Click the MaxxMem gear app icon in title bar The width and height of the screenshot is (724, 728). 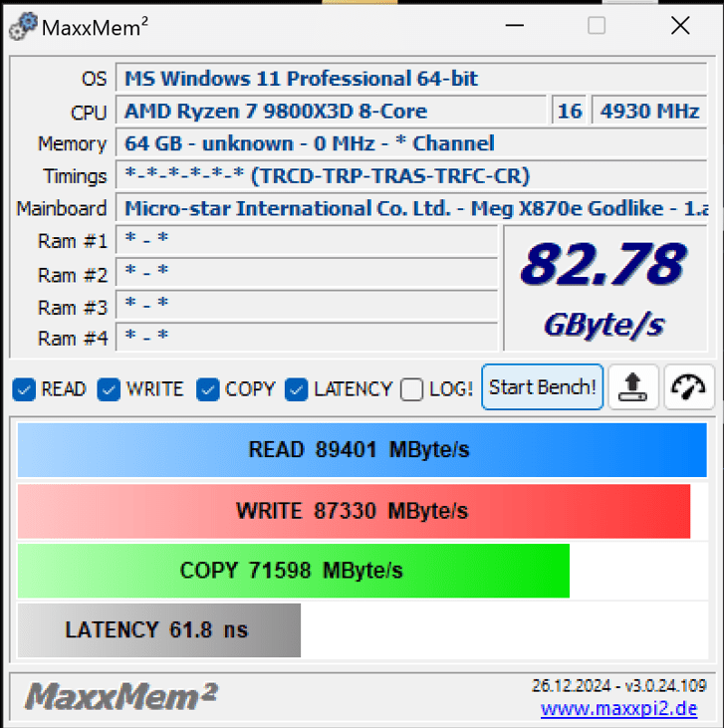coord(23,27)
